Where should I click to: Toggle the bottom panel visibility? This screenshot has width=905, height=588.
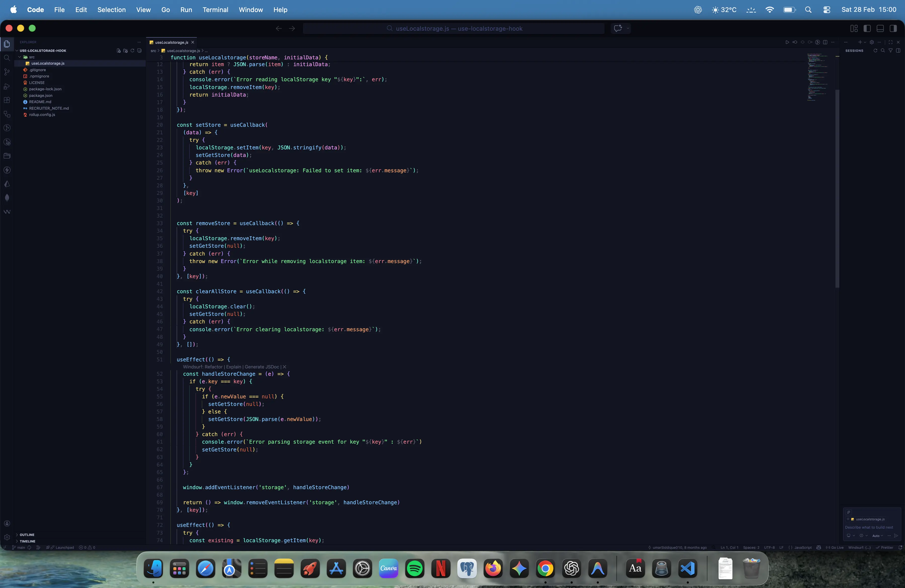[880, 28]
